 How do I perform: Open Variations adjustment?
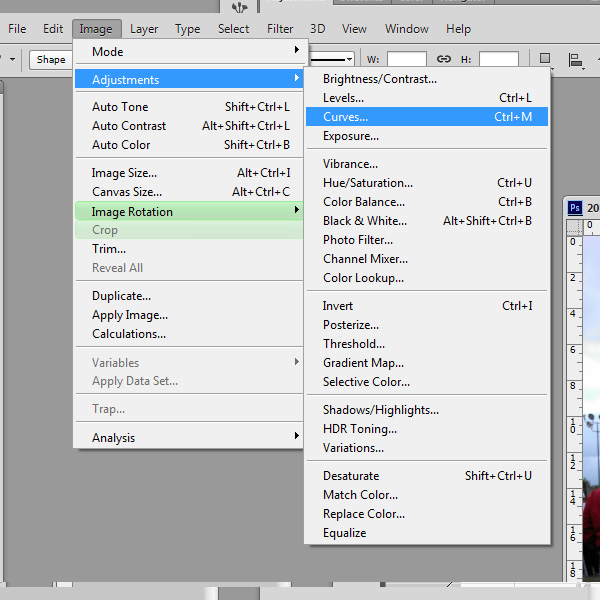[x=427, y=448]
